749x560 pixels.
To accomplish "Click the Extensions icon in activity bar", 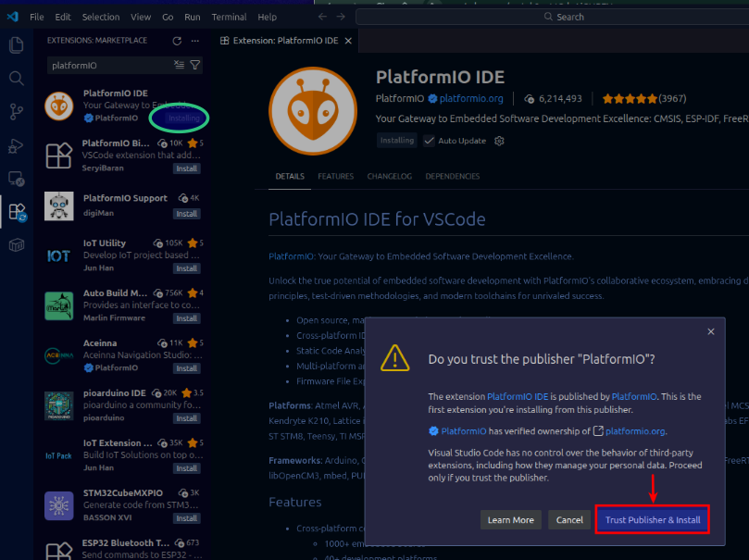I will coord(16,212).
